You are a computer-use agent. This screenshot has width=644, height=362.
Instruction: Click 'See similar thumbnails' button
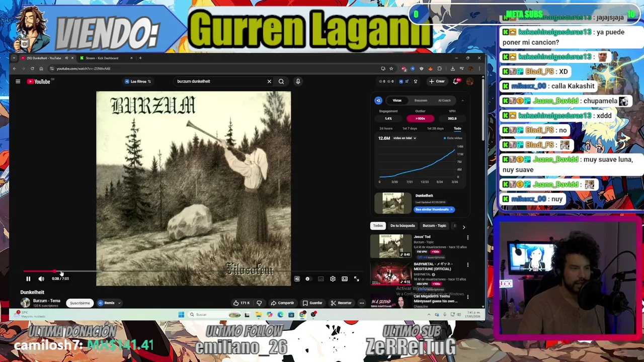tap(434, 210)
